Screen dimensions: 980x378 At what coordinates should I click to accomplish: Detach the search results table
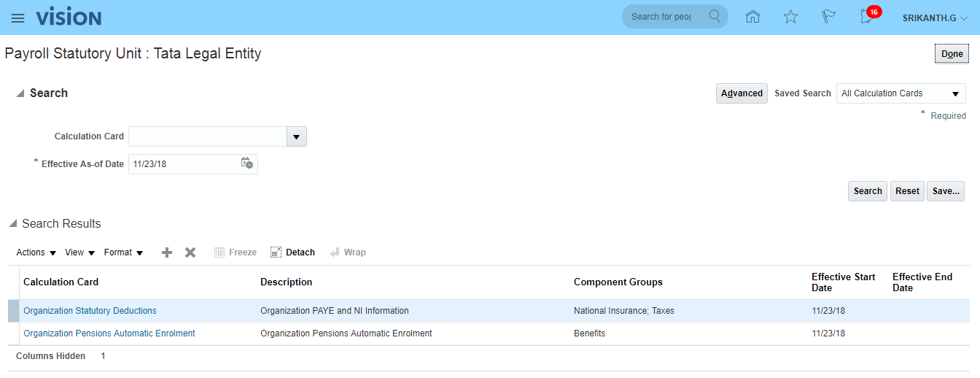point(292,252)
